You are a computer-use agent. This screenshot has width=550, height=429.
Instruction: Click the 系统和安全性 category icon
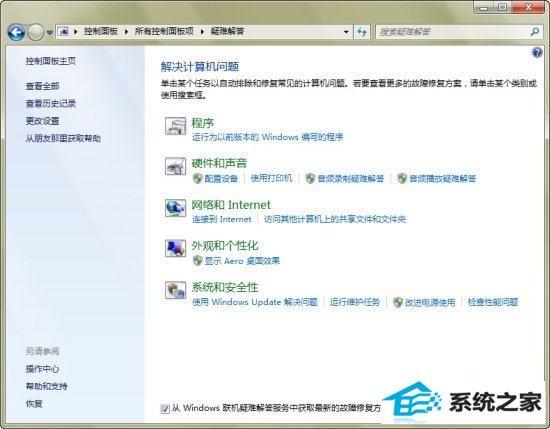click(x=175, y=290)
